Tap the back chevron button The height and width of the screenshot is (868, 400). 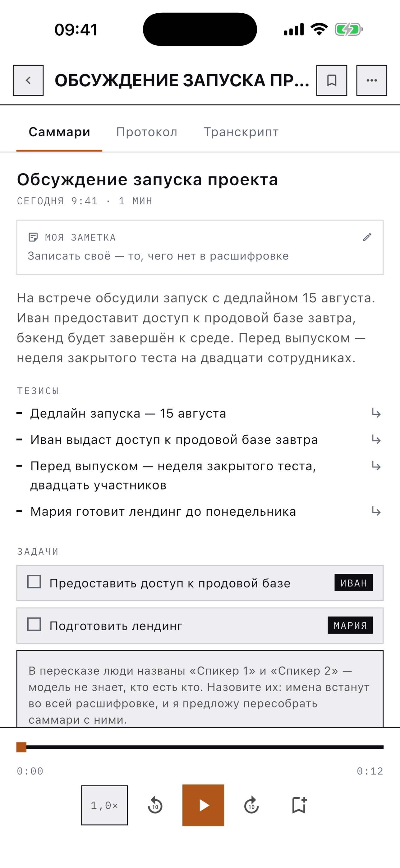28,80
